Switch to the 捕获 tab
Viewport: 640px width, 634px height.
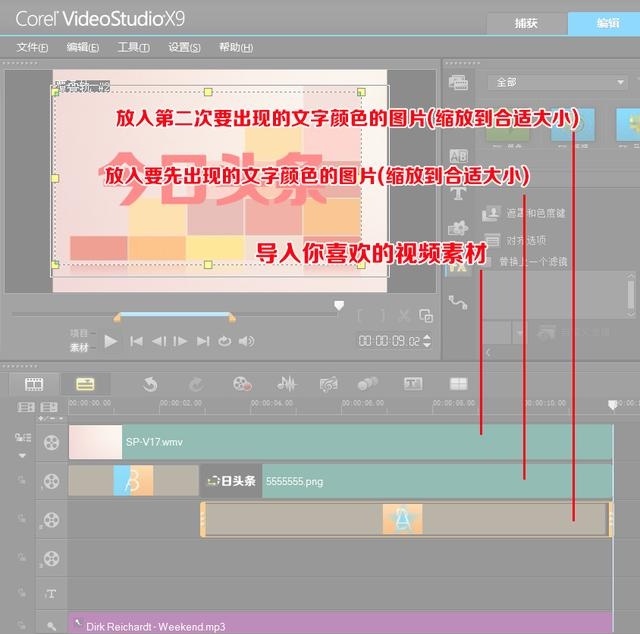(526, 23)
